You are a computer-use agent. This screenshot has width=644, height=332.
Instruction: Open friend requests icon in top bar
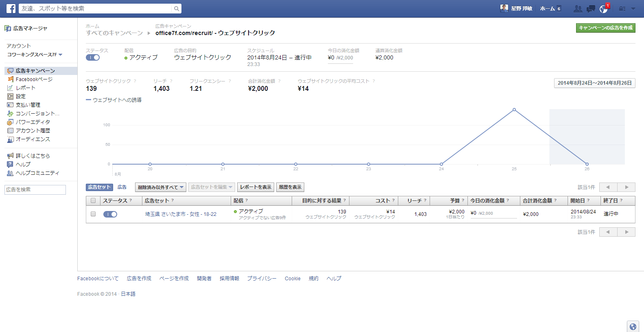[578, 9]
